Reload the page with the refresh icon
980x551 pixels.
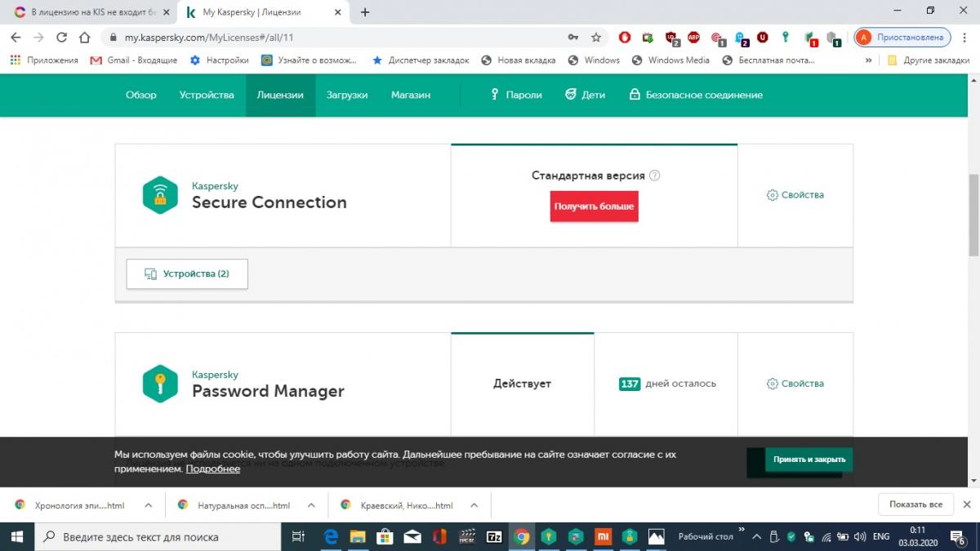tap(61, 37)
